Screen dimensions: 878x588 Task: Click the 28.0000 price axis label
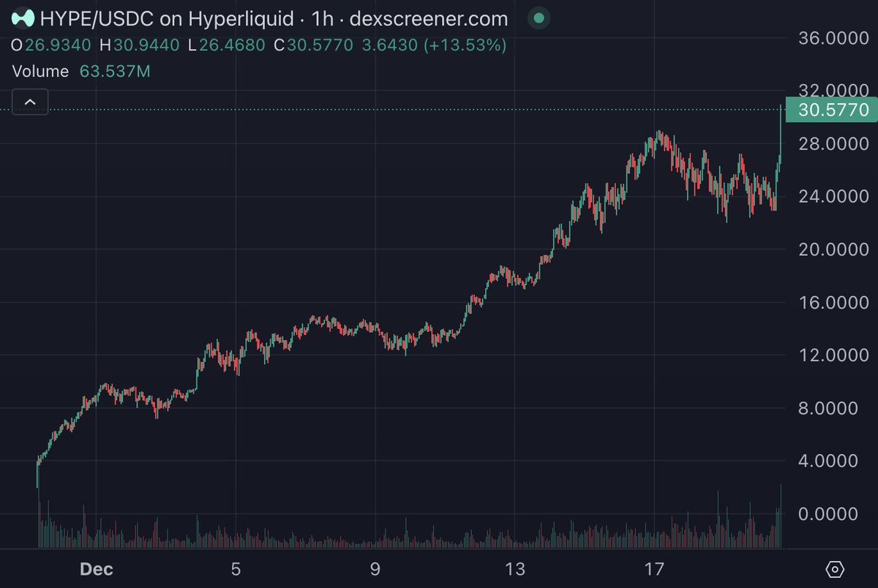pos(833,144)
